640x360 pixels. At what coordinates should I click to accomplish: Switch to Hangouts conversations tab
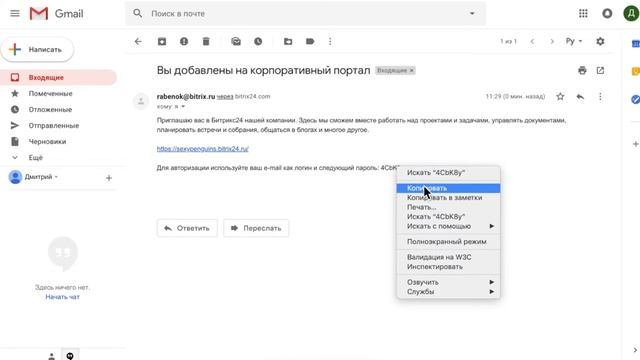coord(70,356)
